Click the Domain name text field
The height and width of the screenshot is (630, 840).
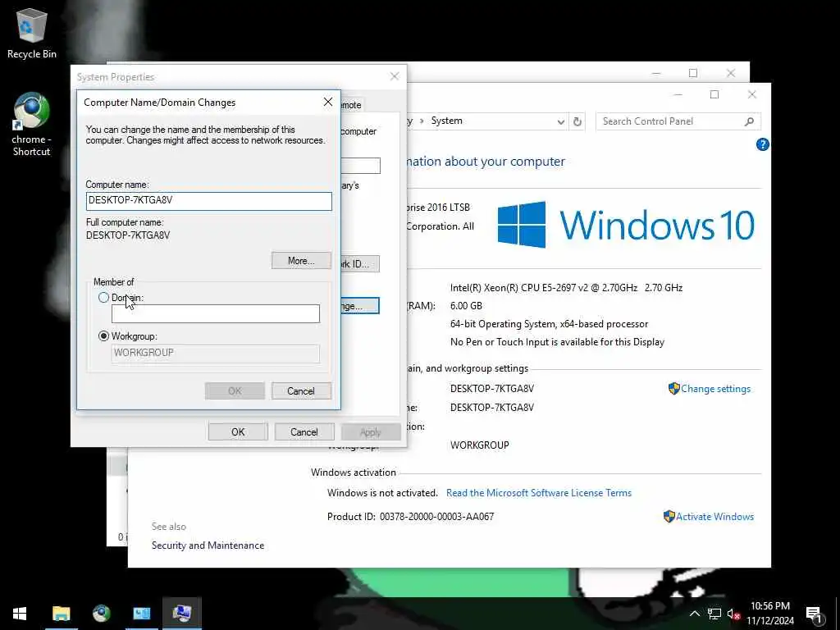click(216, 314)
